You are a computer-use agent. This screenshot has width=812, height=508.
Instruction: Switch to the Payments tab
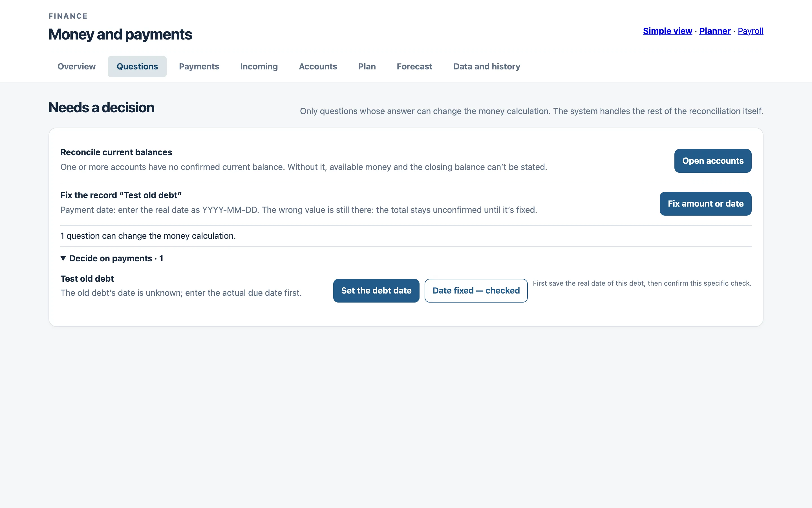[199, 67]
